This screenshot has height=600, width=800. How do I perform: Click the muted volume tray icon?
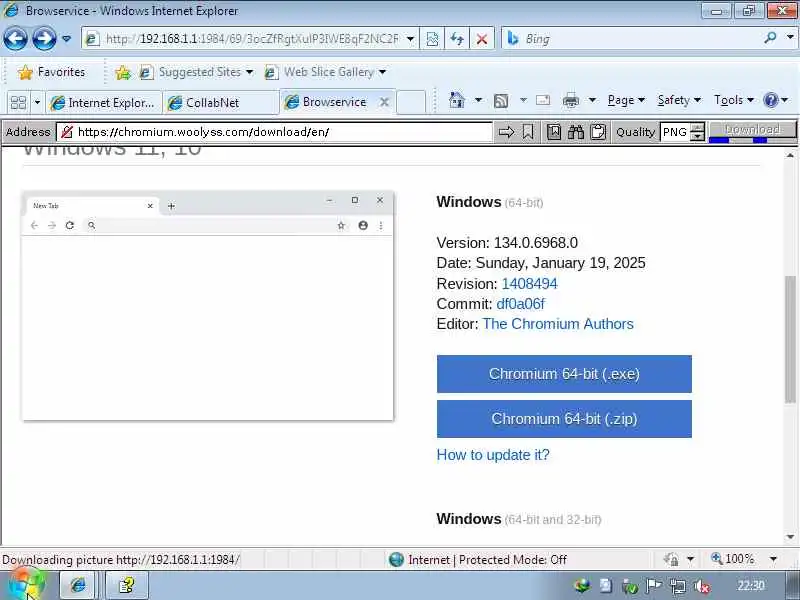coord(702,586)
